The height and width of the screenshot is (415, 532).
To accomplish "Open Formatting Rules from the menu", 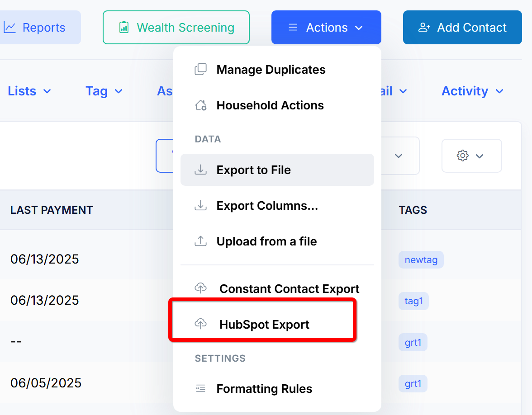I will click(x=277, y=389).
